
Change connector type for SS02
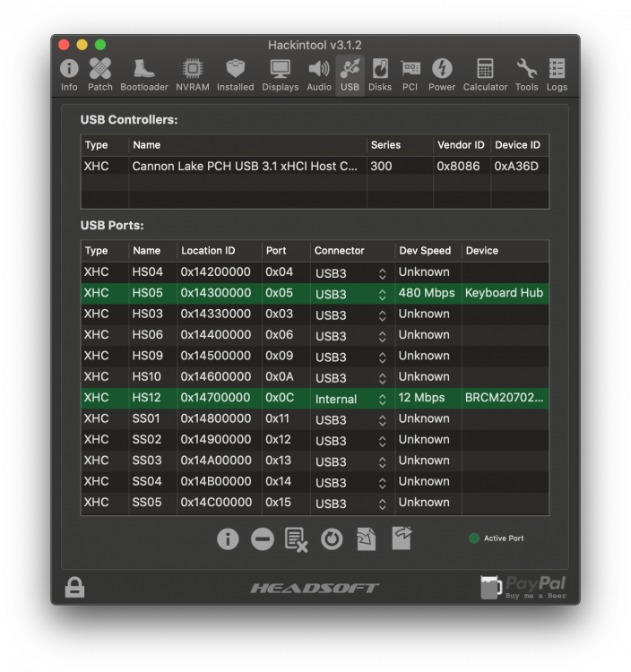pos(350,441)
